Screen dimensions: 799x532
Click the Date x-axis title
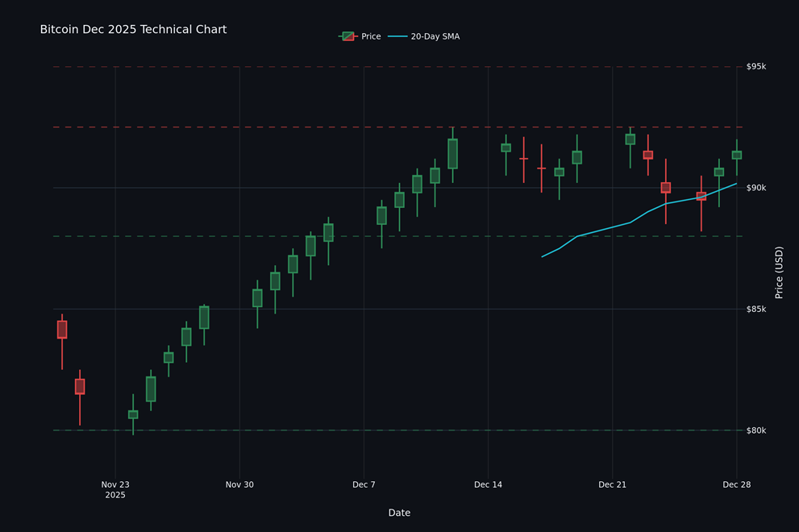399,513
